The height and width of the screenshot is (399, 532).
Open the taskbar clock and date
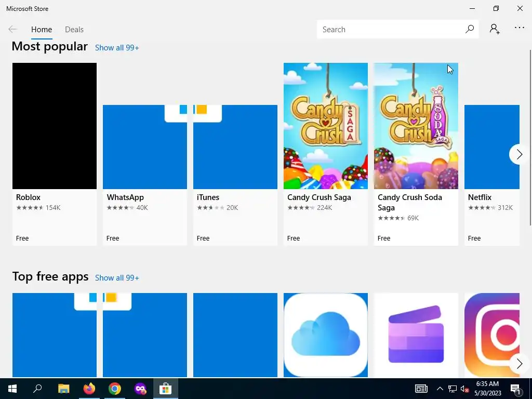point(487,389)
